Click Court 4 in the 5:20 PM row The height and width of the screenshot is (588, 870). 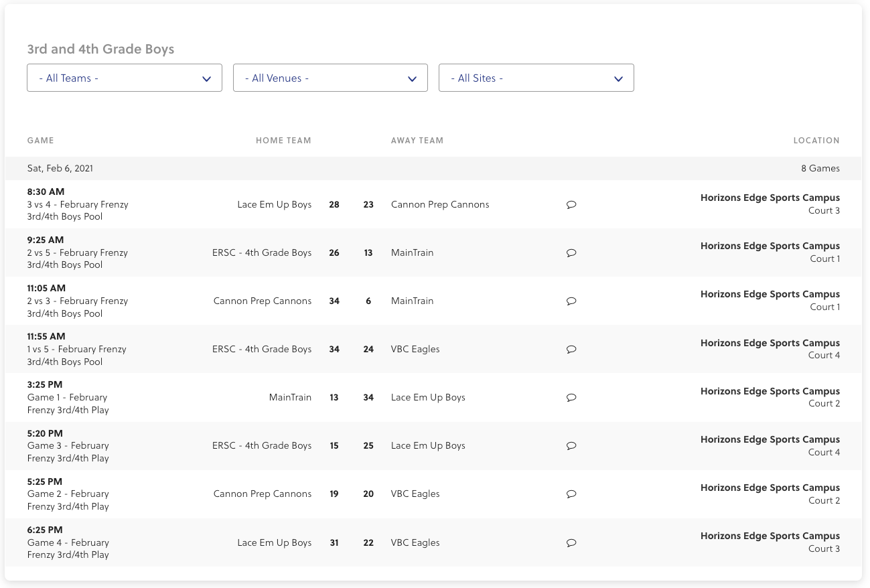click(824, 452)
